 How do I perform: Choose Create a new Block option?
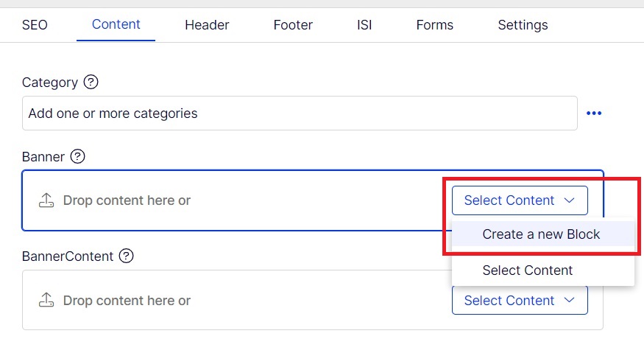pyautogui.click(x=541, y=234)
